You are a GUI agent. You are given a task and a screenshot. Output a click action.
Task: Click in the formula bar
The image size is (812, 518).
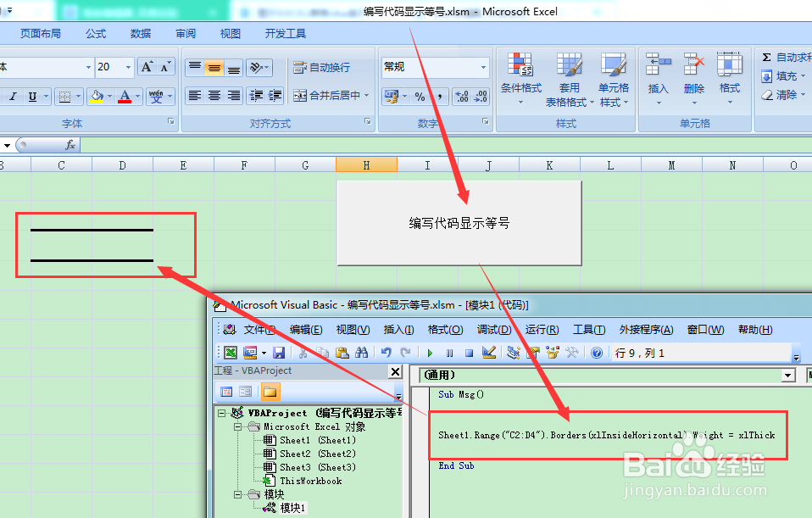445,145
